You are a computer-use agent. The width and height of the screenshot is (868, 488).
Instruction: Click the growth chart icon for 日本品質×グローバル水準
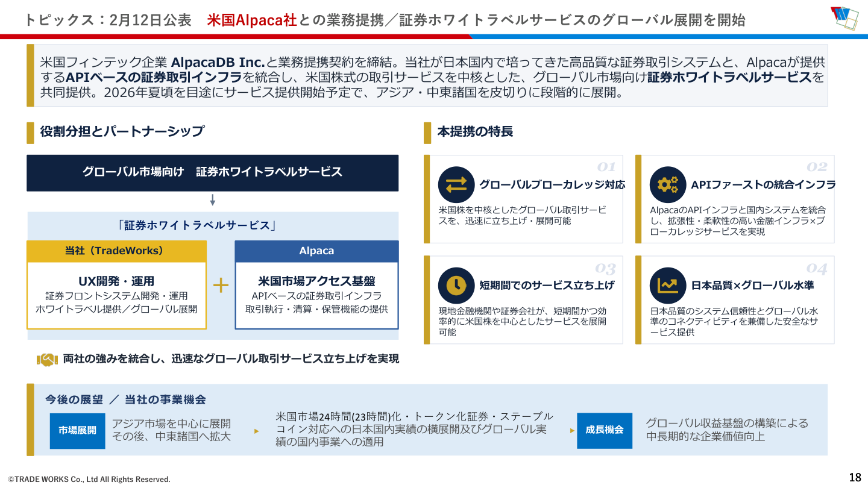[x=668, y=285]
